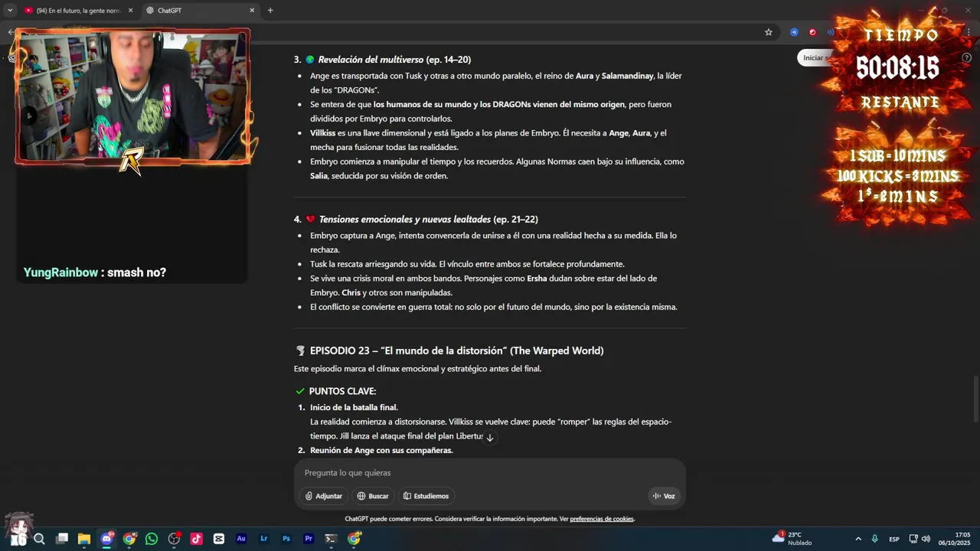Open a new browser tab
The image size is (980, 551).
pos(270,10)
